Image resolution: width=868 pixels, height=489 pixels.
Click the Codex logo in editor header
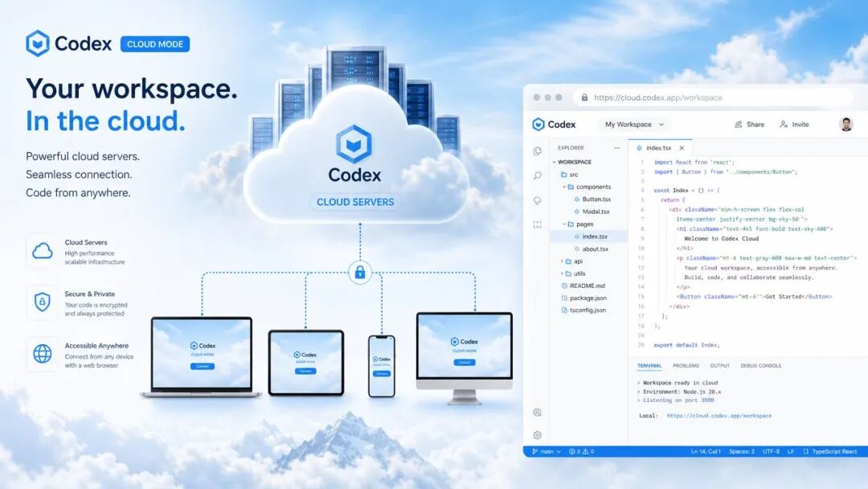point(554,125)
